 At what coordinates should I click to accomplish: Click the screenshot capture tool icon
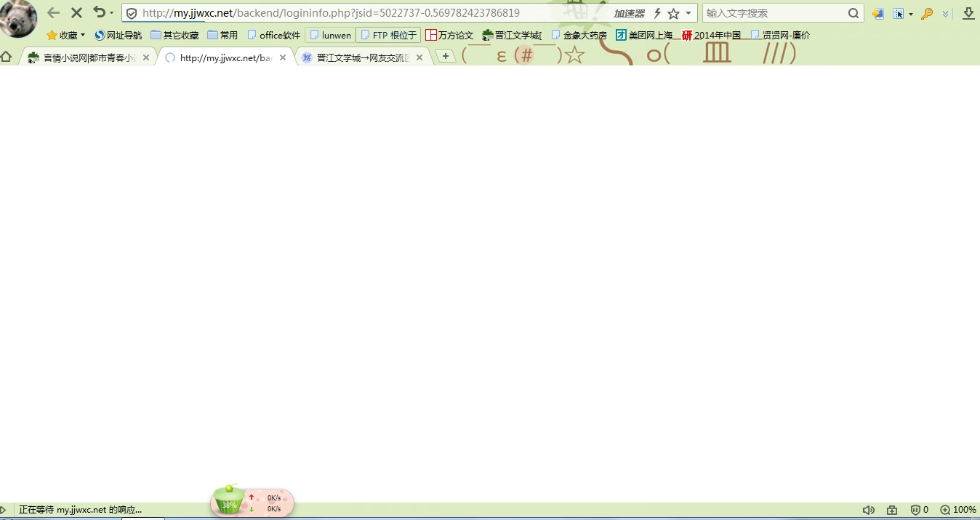tap(899, 13)
